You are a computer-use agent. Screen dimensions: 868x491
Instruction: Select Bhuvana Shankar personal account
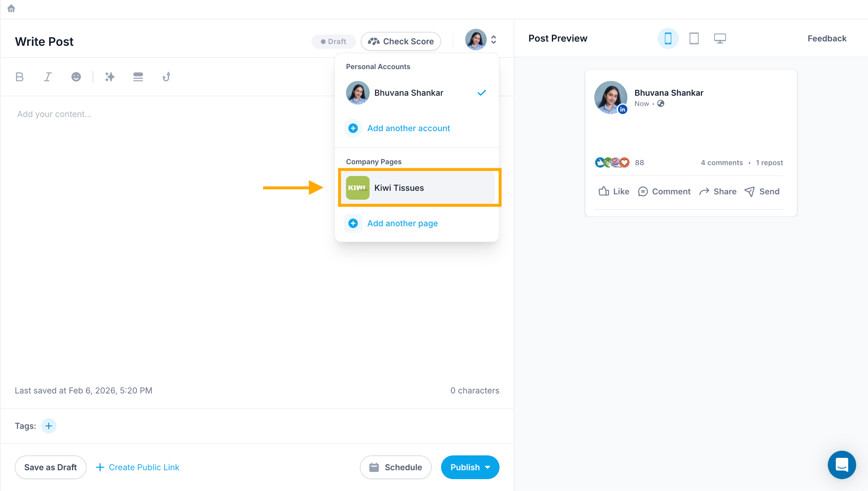point(417,93)
